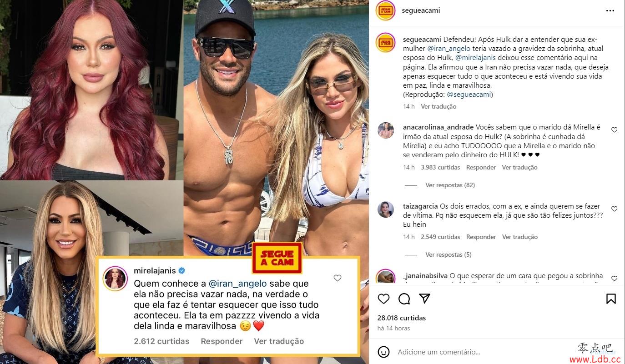This screenshot has width=625, height=364.
Task: Open anacarolinaa_andrade's avatar
Action: click(x=386, y=130)
